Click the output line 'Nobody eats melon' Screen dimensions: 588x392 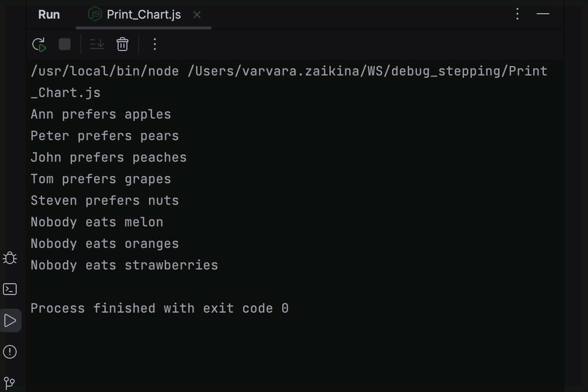(97, 221)
